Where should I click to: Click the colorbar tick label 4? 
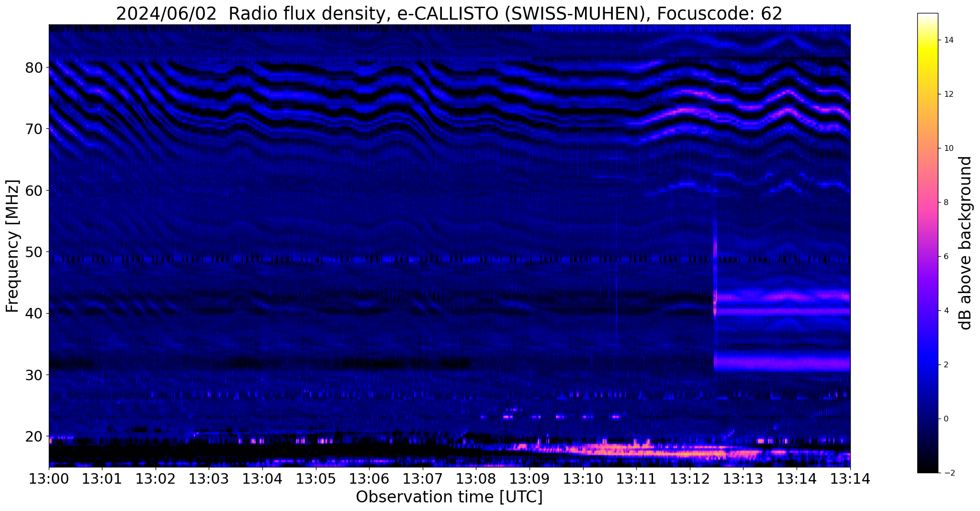945,311
